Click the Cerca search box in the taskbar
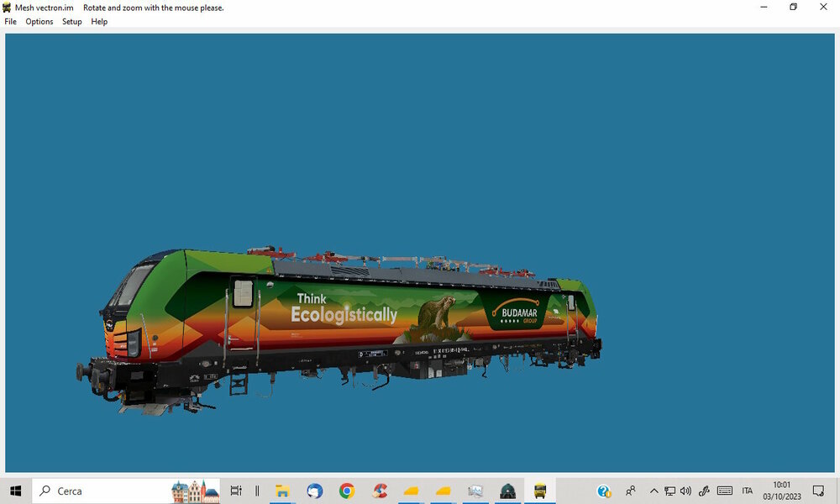The width and height of the screenshot is (840, 504). pos(126,491)
